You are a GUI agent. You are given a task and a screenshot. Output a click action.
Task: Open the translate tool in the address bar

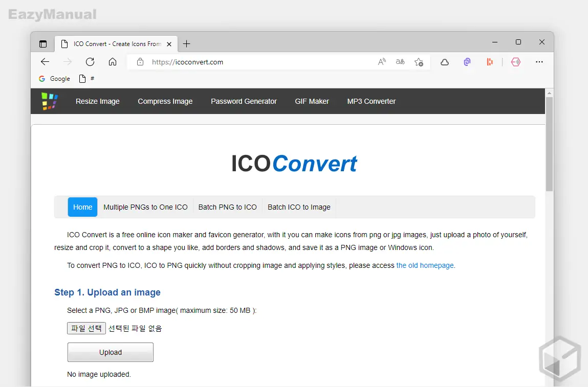[x=400, y=62]
